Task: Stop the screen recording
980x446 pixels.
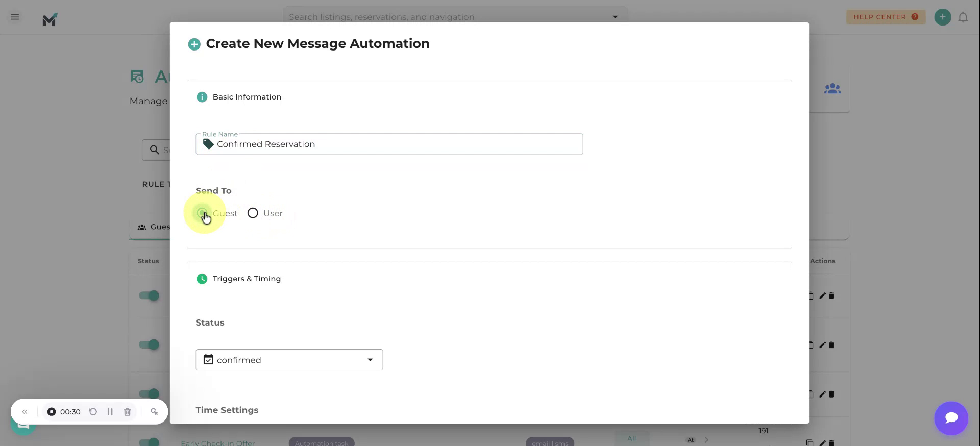Action: [x=52, y=412]
